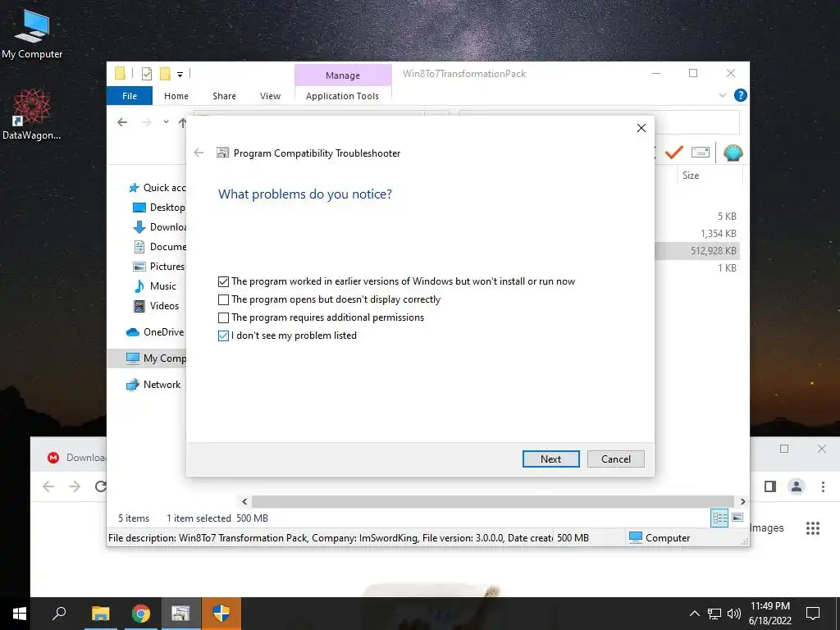Open Customize Quick Access Toolbar dropdown

click(180, 75)
